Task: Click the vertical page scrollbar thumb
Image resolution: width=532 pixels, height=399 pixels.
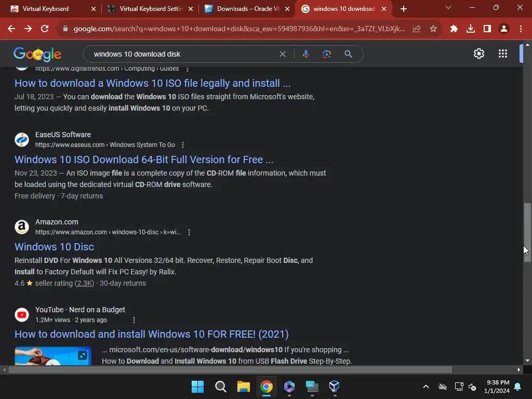Action: click(x=527, y=232)
